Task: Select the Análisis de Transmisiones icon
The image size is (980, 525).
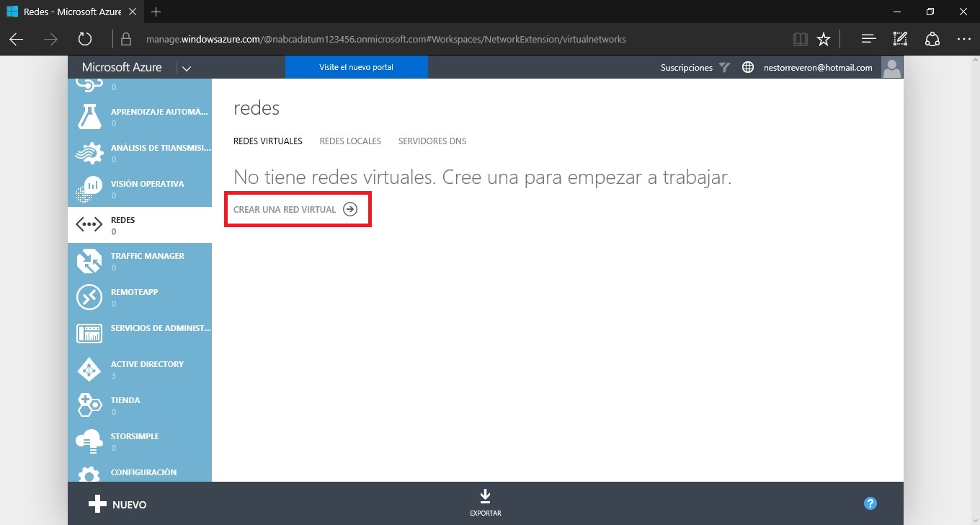Action: point(89,153)
